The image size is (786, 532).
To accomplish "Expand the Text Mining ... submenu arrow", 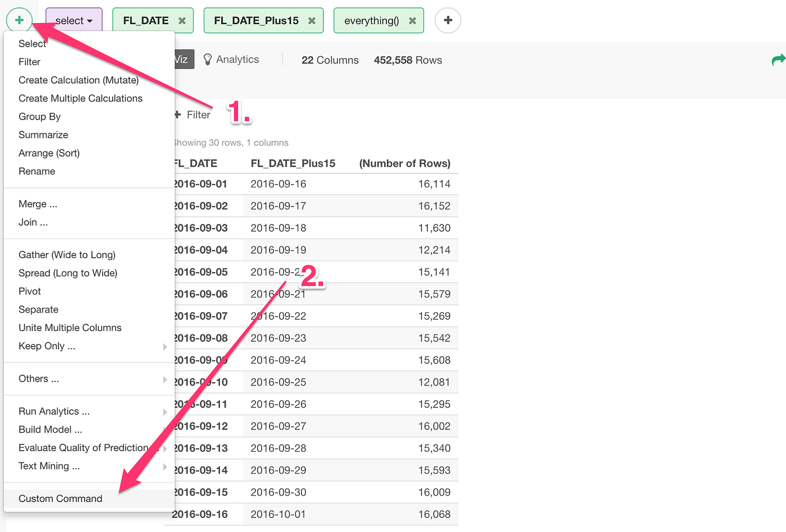I will 165,467.
